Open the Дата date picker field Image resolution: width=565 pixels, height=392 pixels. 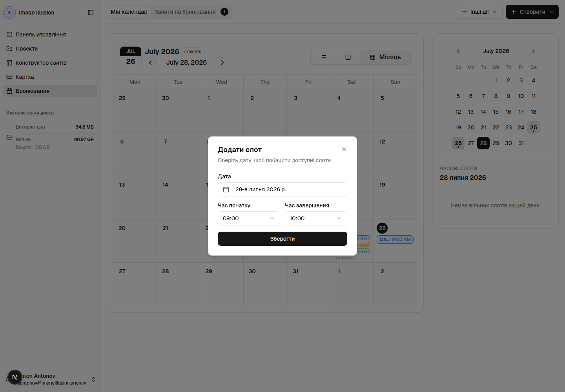[282, 189]
